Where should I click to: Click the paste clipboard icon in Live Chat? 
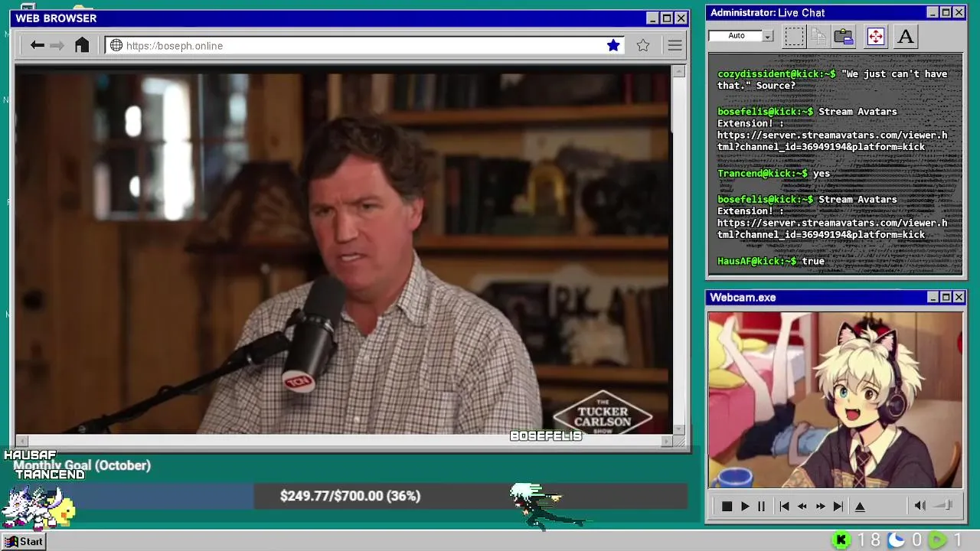[844, 36]
